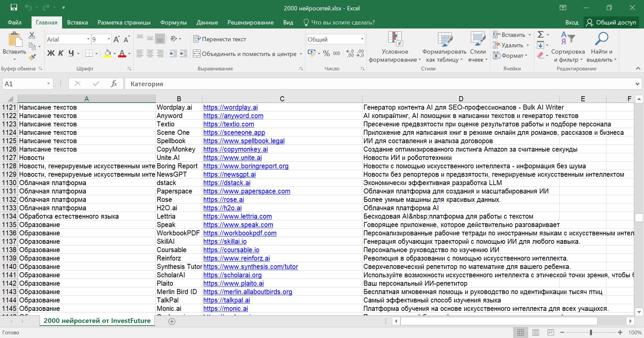644x338 pixels.
Task: Toggle bold formatting with Ж button
Action: point(51,53)
